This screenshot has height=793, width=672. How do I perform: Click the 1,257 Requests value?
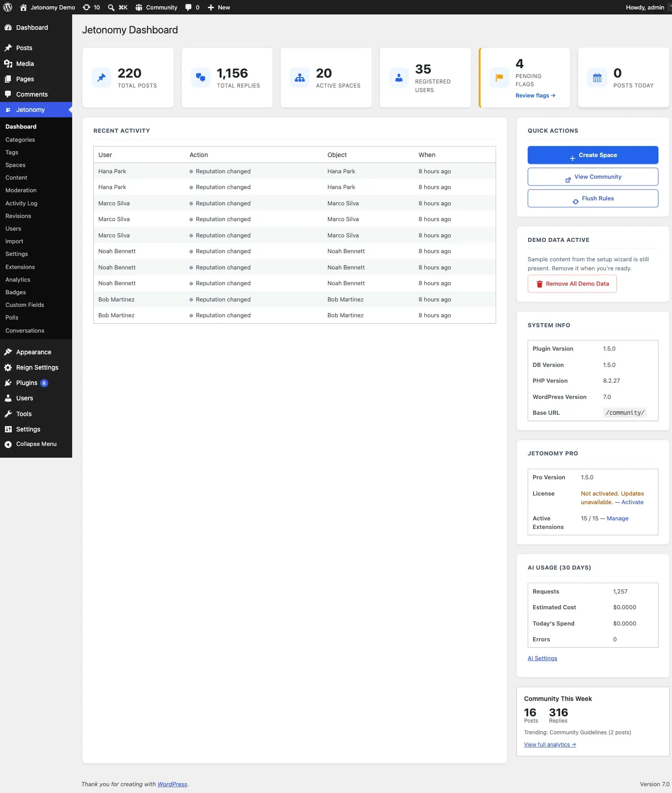point(620,592)
